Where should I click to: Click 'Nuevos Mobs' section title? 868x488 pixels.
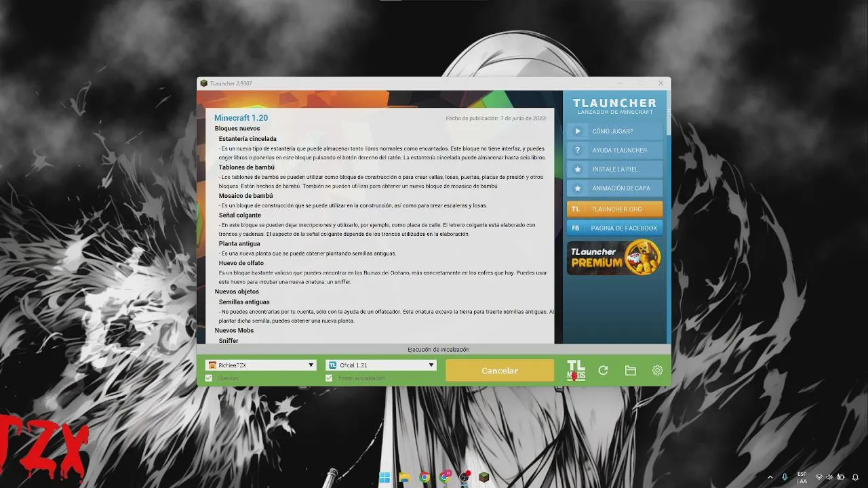click(x=234, y=331)
